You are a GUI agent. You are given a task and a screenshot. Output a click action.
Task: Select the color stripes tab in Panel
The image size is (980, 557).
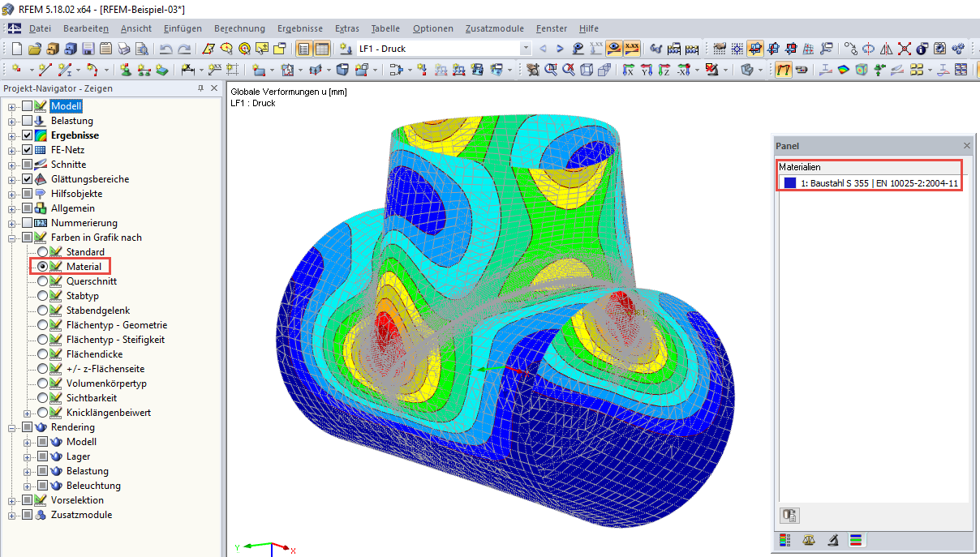[x=856, y=540]
